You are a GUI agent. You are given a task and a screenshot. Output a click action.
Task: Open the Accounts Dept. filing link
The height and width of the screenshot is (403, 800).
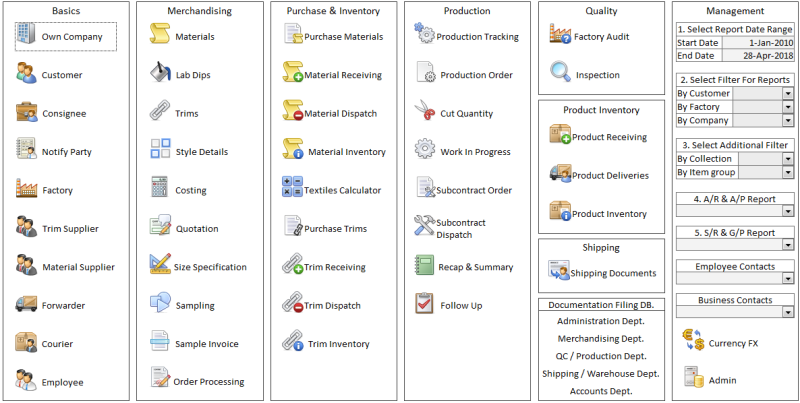pyautogui.click(x=600, y=391)
